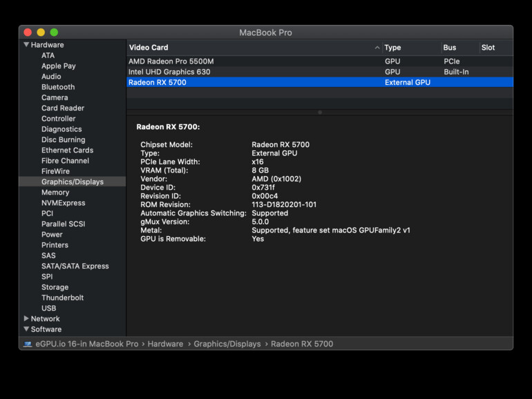Viewport: 532px width, 399px height.
Task: Select Ethernet Cards in the sidebar
Action: click(x=67, y=150)
